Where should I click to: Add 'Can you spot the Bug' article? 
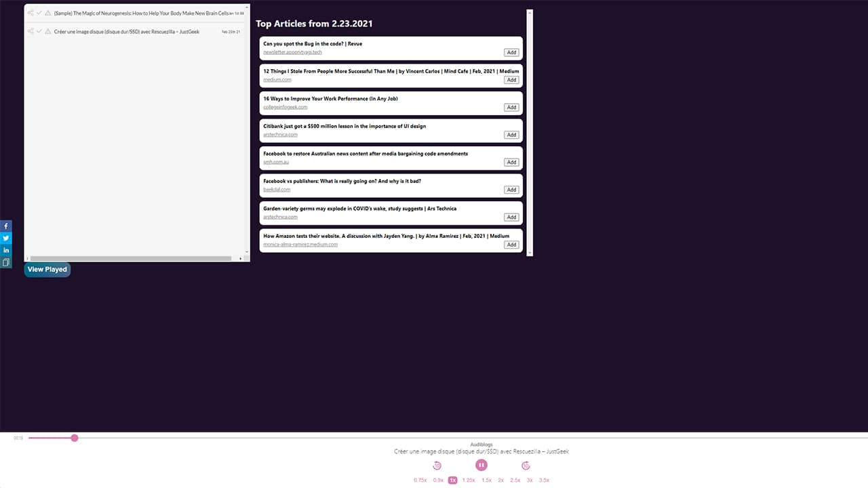[511, 52]
